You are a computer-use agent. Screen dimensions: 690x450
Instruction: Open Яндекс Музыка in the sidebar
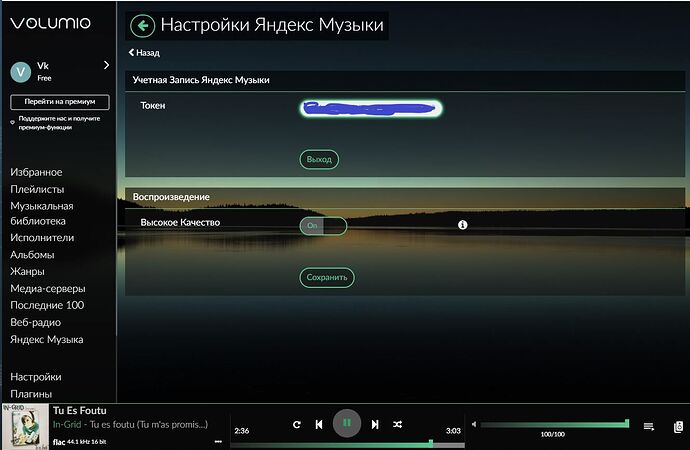(47, 340)
